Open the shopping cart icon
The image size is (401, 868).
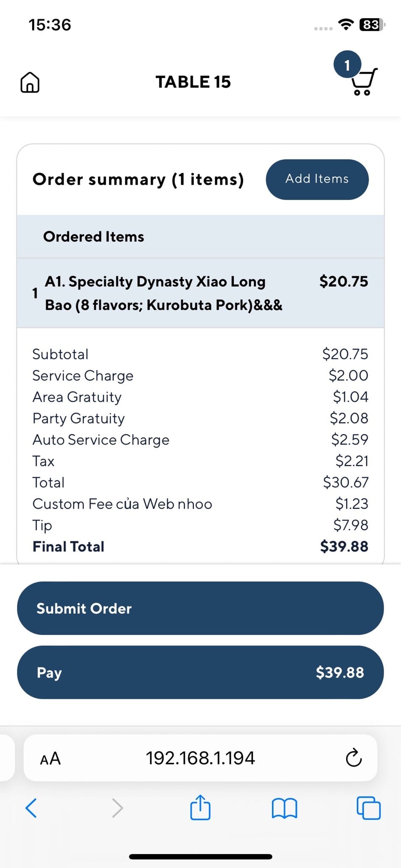[x=364, y=82]
